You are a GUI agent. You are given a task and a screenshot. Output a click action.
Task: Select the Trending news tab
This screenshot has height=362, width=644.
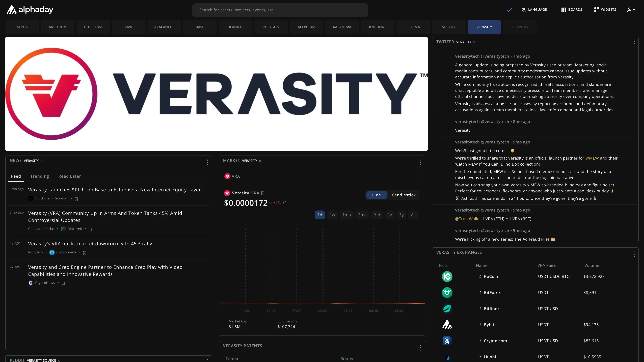[x=40, y=176]
